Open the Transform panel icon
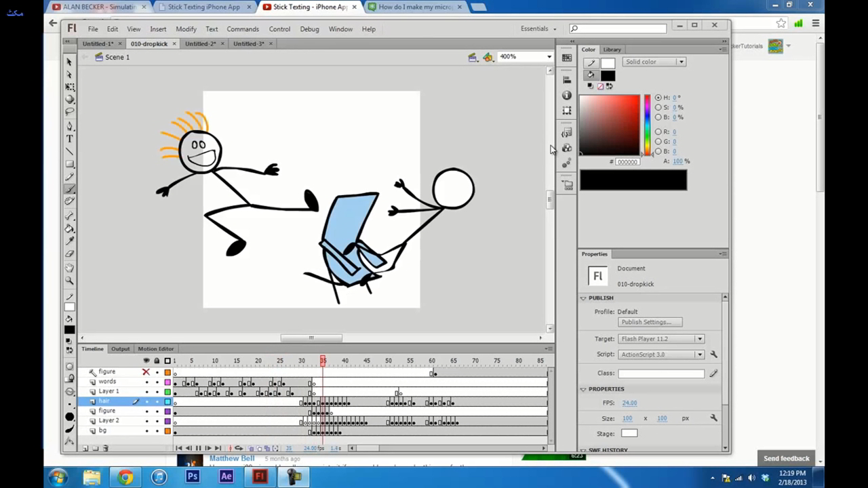Screen dimensions: 868x488 coord(567,110)
